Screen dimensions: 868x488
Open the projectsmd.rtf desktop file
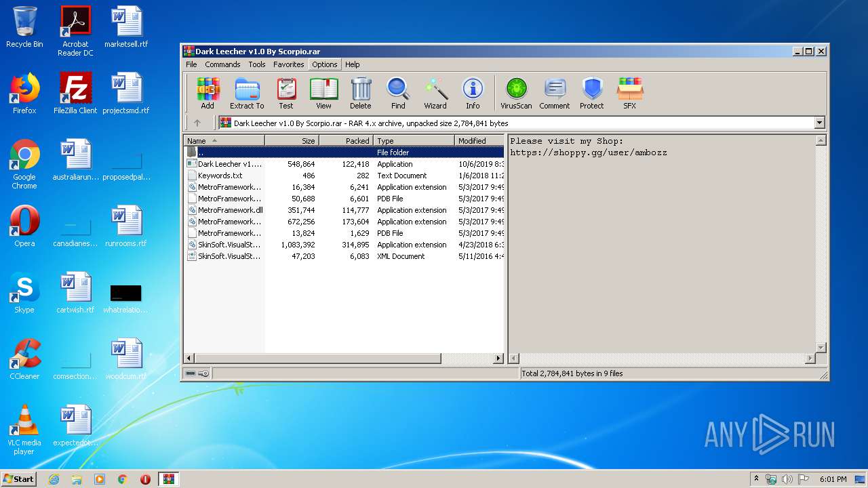(126, 94)
